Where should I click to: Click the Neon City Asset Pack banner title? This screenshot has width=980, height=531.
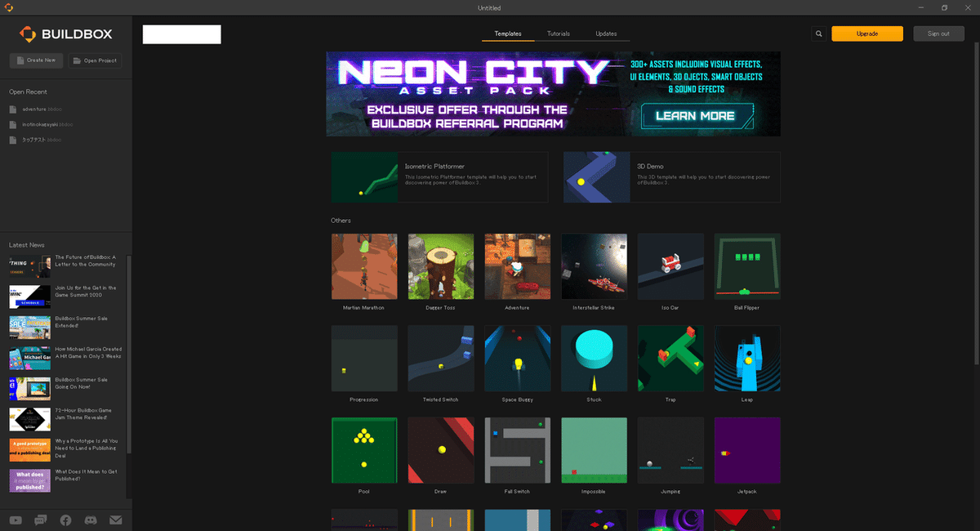[x=474, y=78]
